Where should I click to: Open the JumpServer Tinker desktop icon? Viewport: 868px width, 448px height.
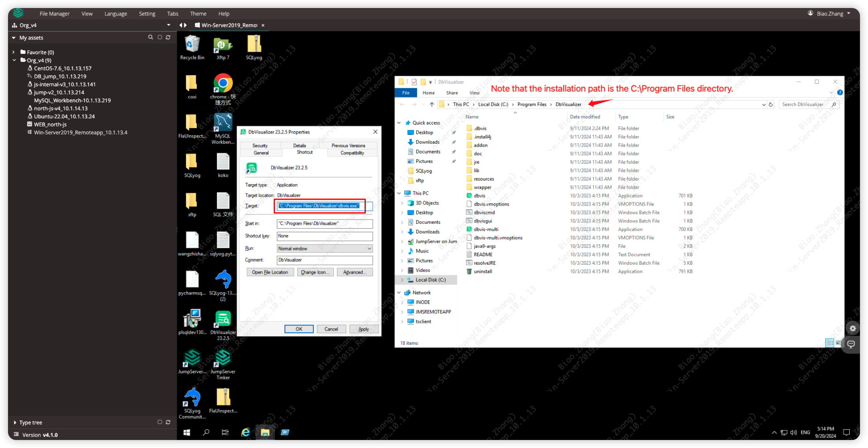click(x=223, y=364)
